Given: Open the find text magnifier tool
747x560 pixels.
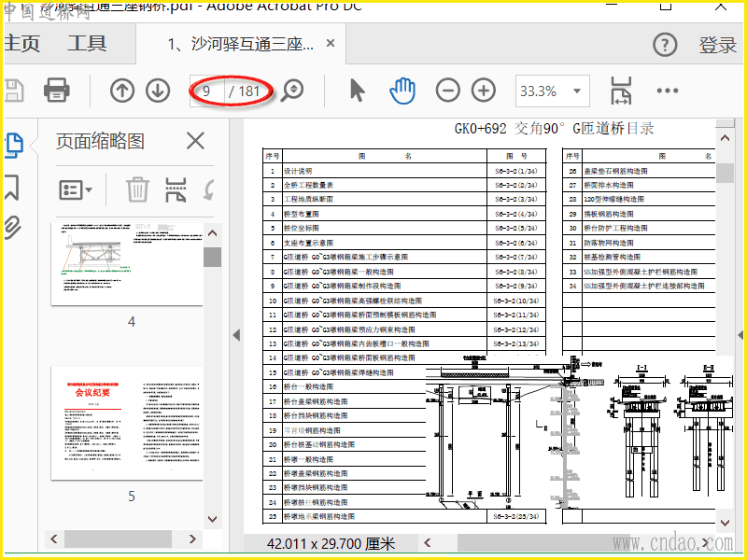Looking at the screenshot, I should coord(291,91).
